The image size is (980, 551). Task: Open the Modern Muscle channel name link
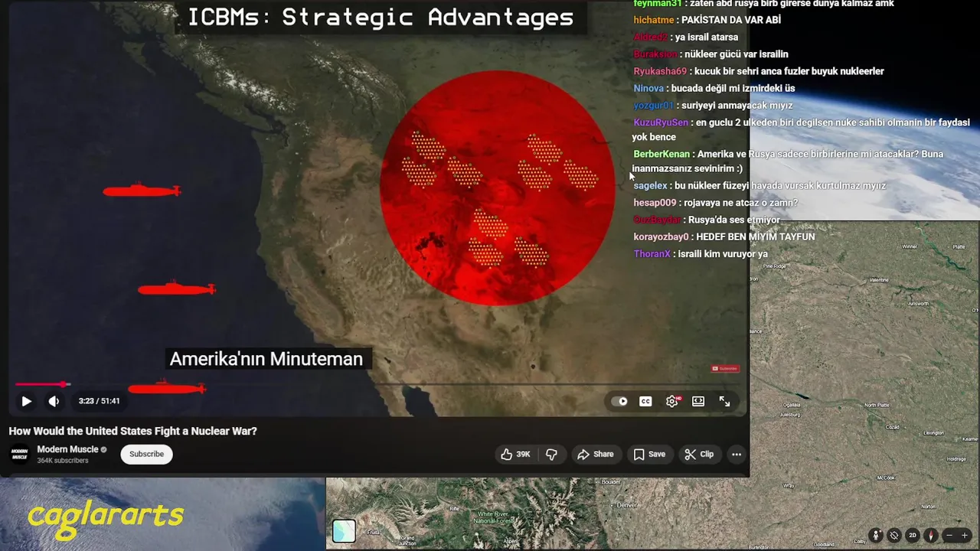tap(68, 449)
